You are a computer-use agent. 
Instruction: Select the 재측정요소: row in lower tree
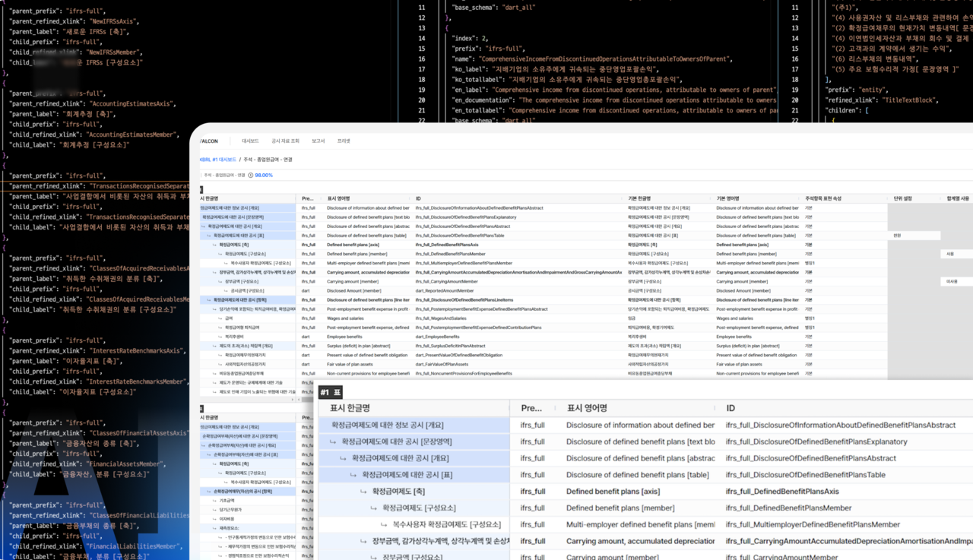click(x=248, y=528)
